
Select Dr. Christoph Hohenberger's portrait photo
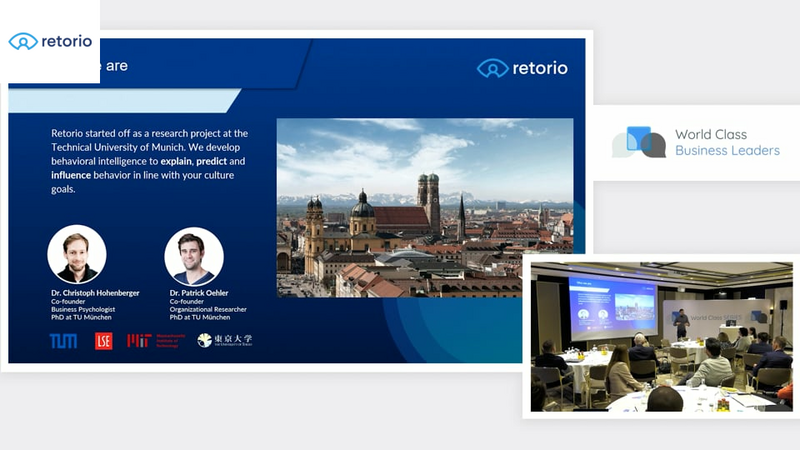77,255
